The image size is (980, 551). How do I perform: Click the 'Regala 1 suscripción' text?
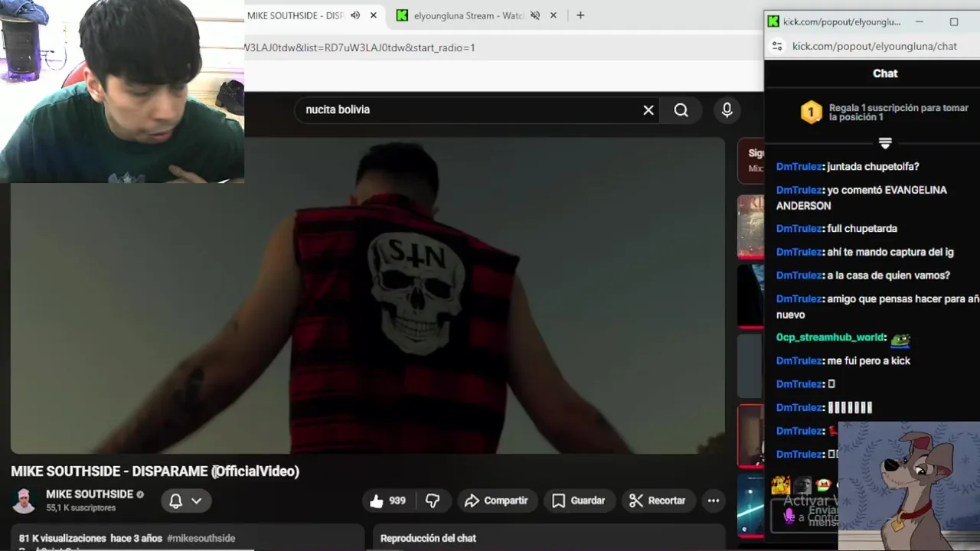[x=899, y=112]
